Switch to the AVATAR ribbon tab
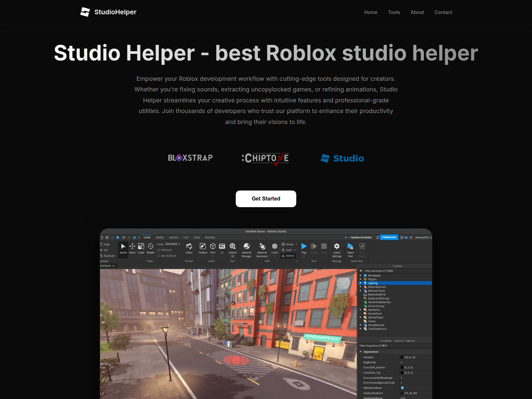Screen dimensions: 532x399 [174, 237]
